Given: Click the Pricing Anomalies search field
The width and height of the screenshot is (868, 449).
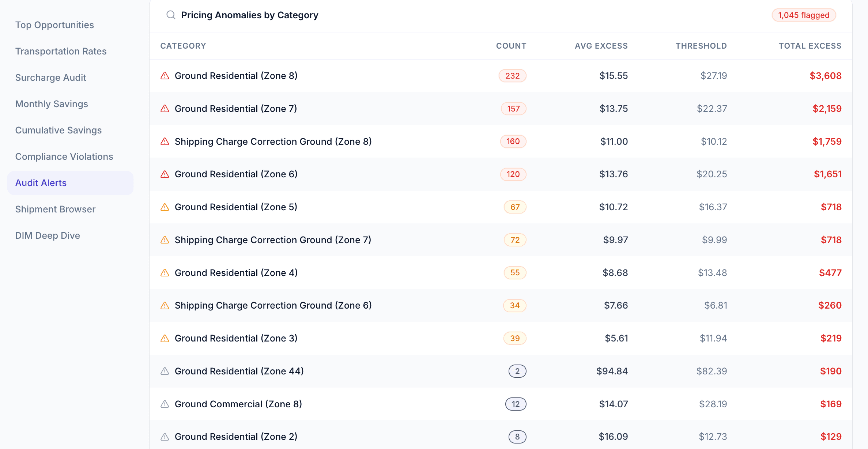Looking at the screenshot, I should click(x=250, y=15).
